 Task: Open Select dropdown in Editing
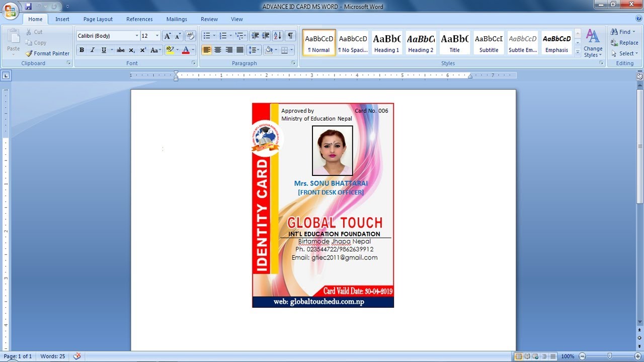[624, 53]
